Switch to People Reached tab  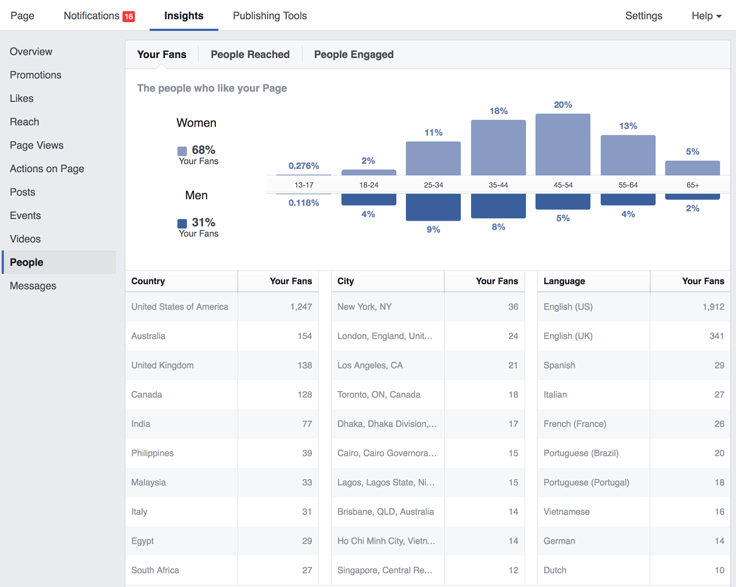coord(250,54)
